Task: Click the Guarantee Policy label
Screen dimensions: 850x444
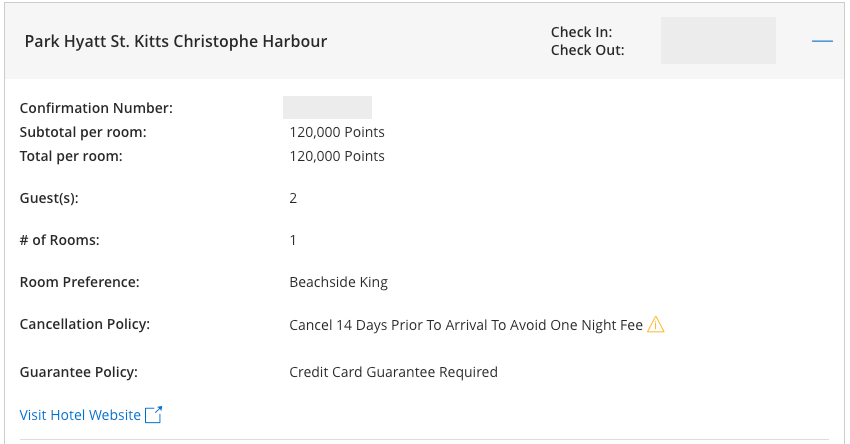Action: tap(79, 372)
